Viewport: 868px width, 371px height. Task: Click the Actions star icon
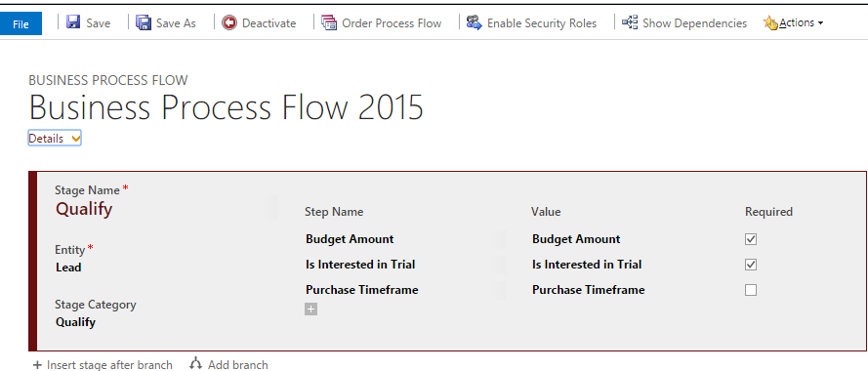click(770, 23)
